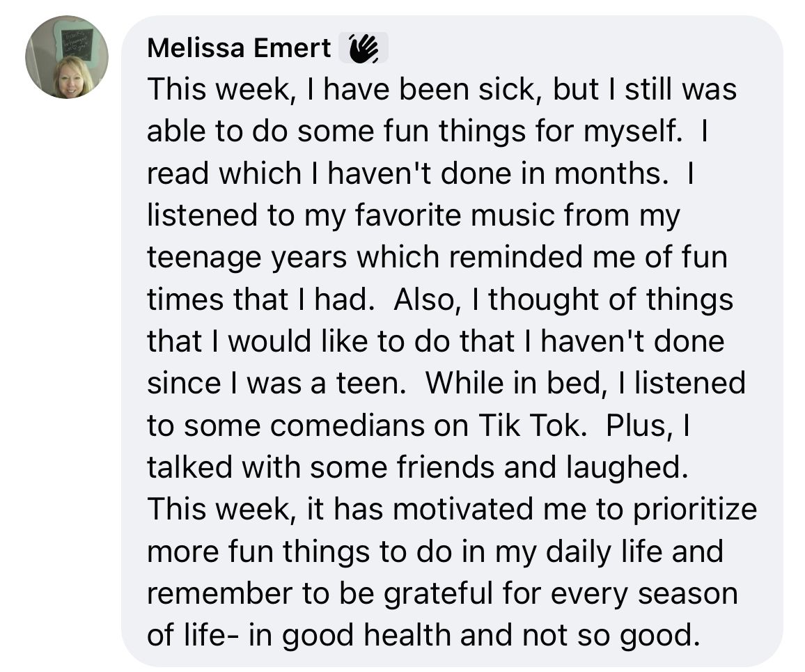Viewport: 805px width, 672px height.
Task: Open Melissa Emert's profile picture
Action: [67, 57]
